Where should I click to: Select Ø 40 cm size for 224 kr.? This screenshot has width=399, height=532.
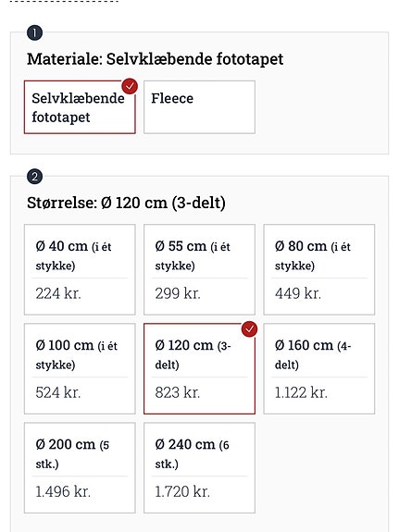80,270
